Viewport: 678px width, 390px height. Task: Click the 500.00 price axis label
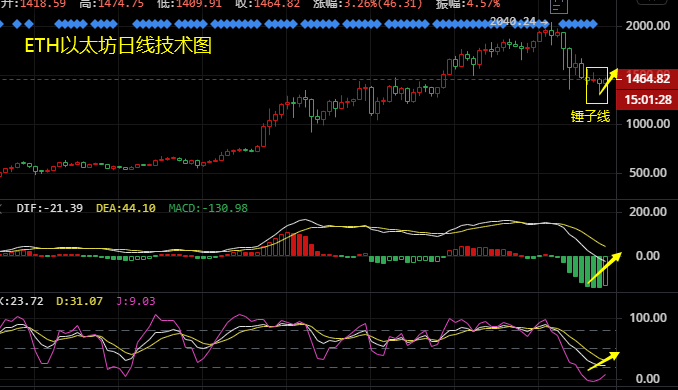tap(648, 173)
